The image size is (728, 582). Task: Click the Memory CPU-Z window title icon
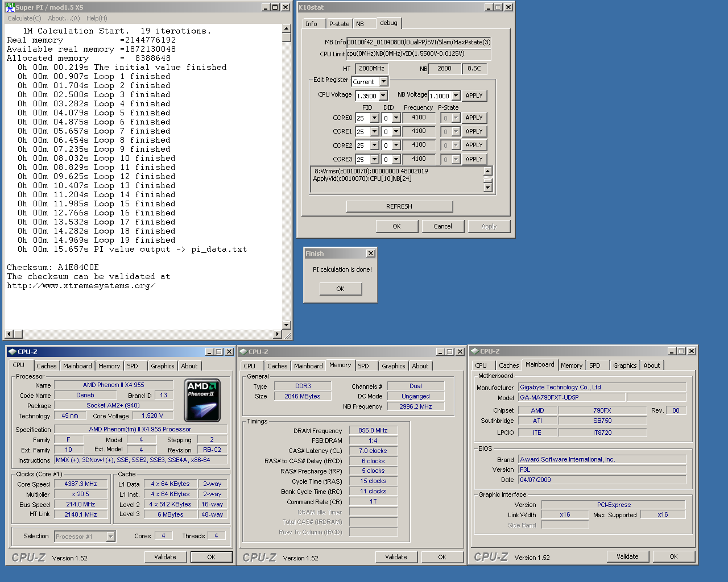click(243, 352)
